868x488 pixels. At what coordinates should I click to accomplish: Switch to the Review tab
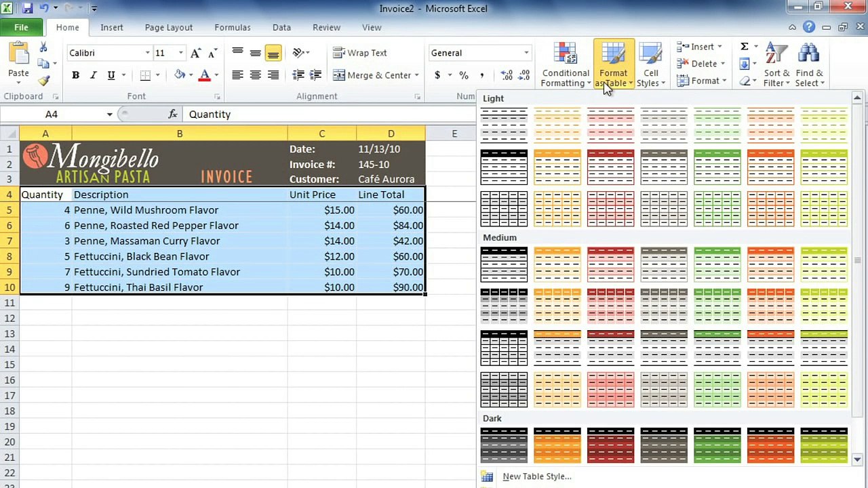point(326,28)
